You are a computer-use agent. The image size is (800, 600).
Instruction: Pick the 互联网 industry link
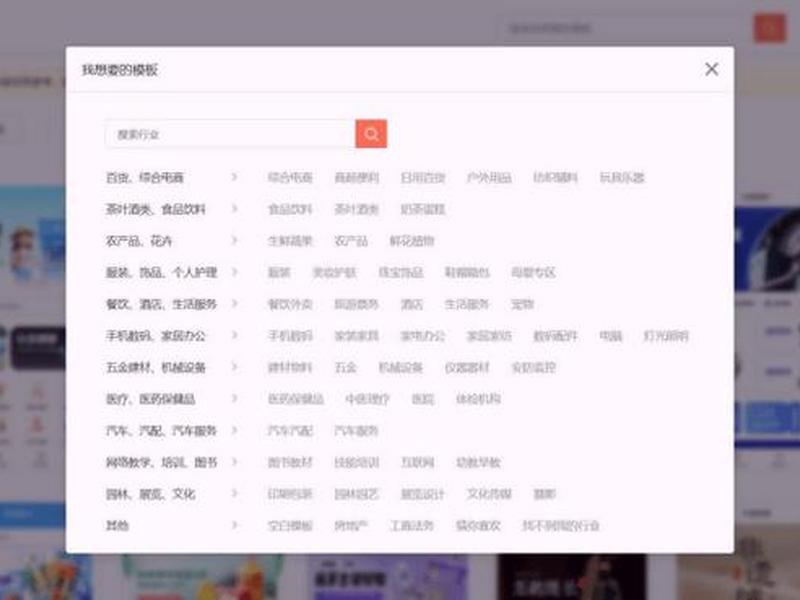(x=417, y=462)
